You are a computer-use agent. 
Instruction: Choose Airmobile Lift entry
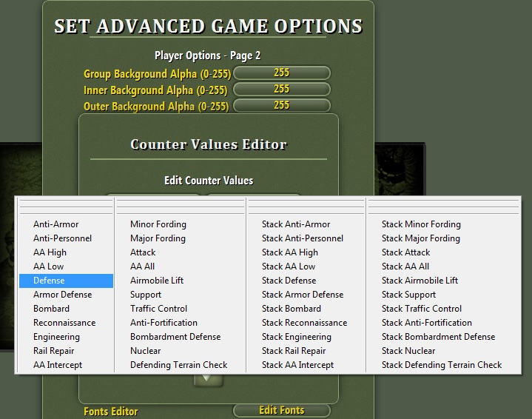(x=180, y=281)
